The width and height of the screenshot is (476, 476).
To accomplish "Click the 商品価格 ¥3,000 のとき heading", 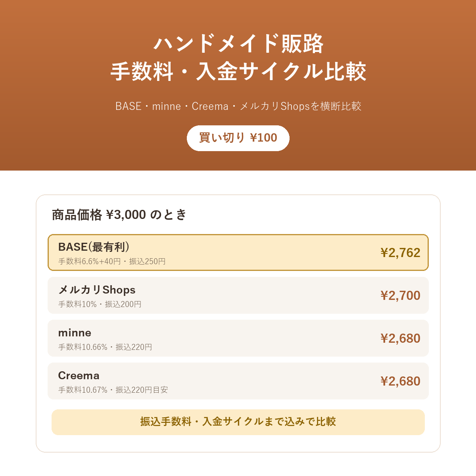I will pyautogui.click(x=119, y=215).
